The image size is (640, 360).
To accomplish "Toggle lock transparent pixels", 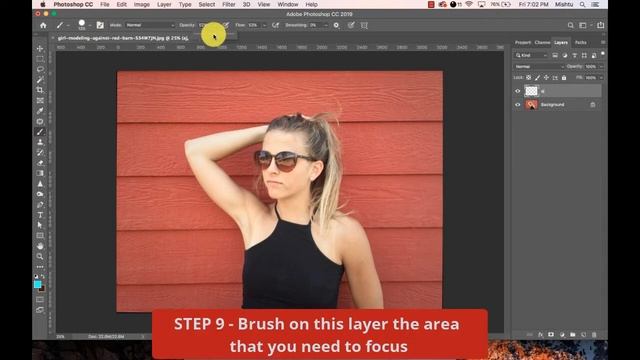I will pos(529,78).
